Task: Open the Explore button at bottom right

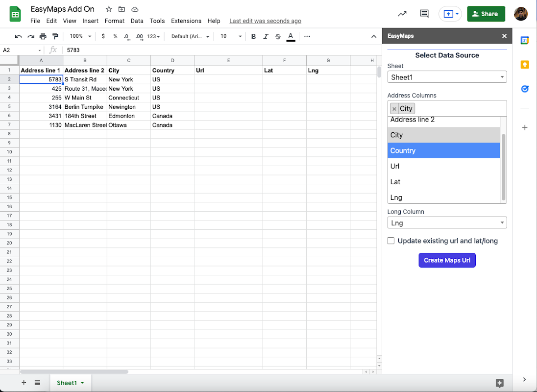Action: coord(500,383)
